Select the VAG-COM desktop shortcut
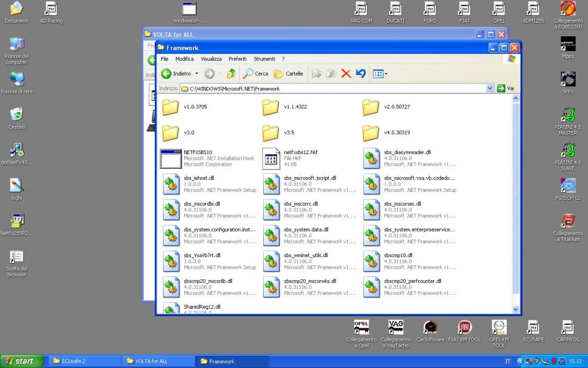The height and width of the screenshot is (368, 588). 361,12
